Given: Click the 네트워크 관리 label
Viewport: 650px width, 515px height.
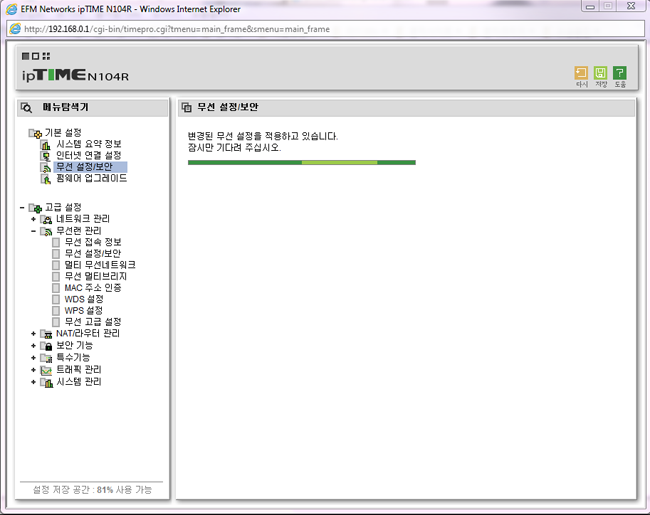Looking at the screenshot, I should click(x=83, y=219).
